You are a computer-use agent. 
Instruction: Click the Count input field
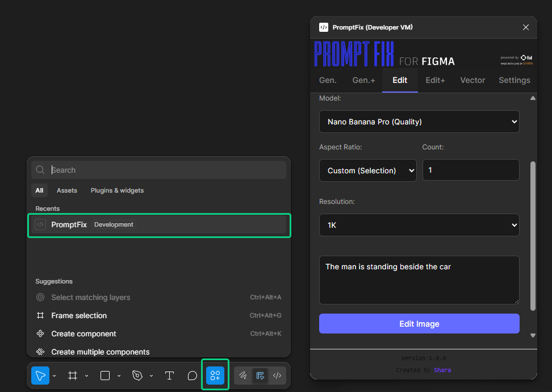[x=471, y=170]
